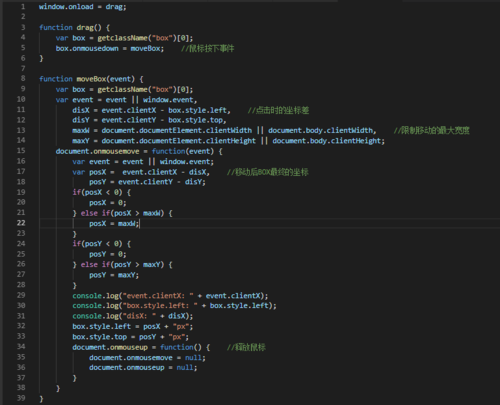Click line number 1 in gutter
Image resolution: width=500 pixels, height=405 pixels.
(23, 7)
